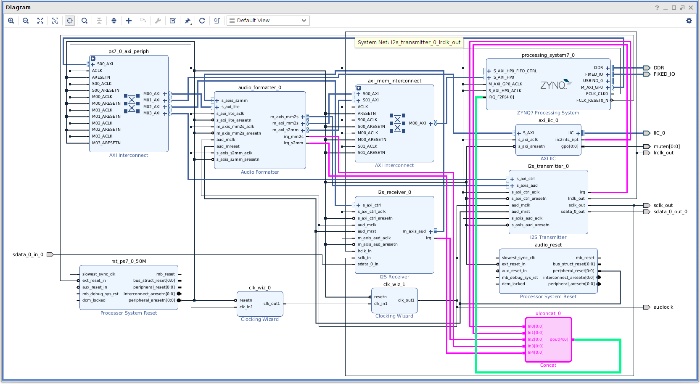Run Validate Design from the toolbar

click(173, 21)
